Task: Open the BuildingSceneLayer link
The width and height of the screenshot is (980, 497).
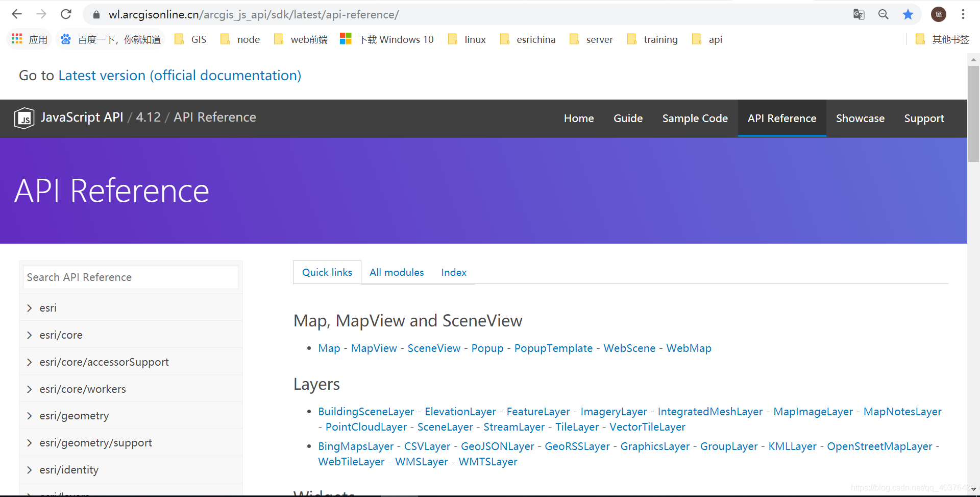Action: (366, 412)
